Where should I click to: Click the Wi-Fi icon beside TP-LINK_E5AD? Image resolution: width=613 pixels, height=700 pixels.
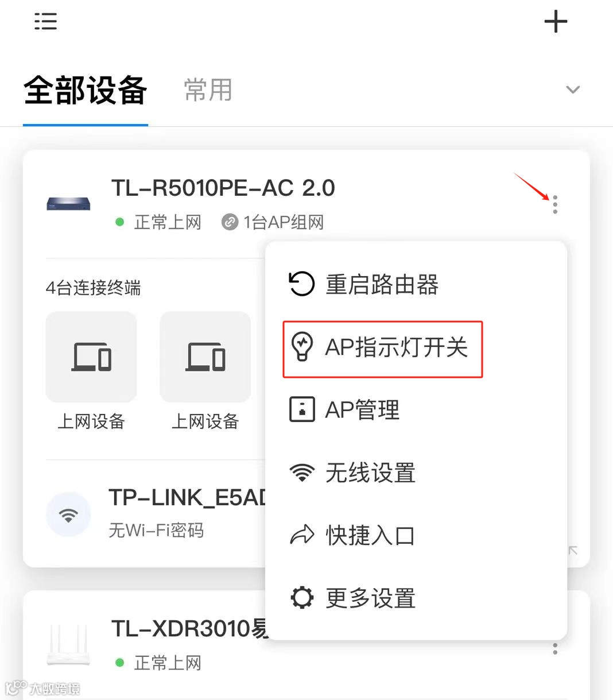(x=68, y=515)
